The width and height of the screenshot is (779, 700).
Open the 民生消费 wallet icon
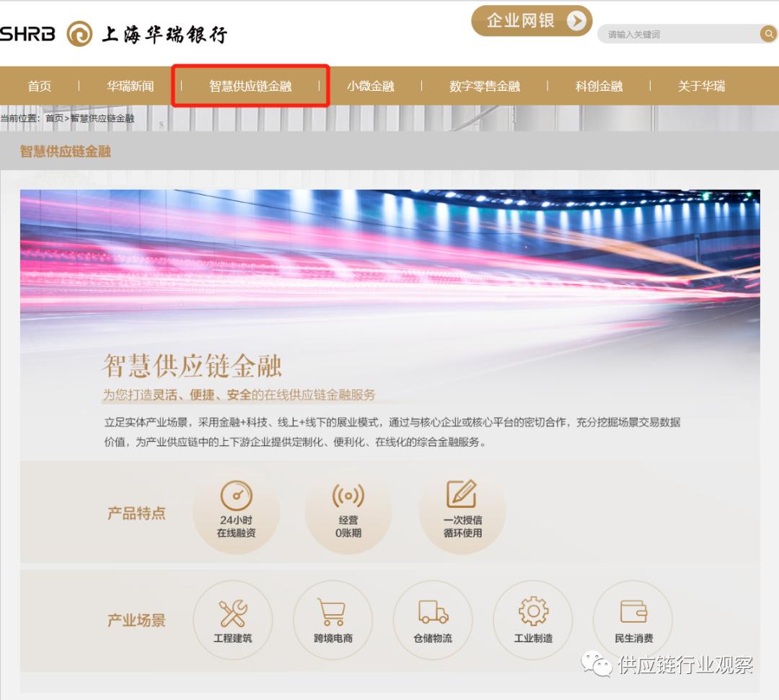pos(632,612)
